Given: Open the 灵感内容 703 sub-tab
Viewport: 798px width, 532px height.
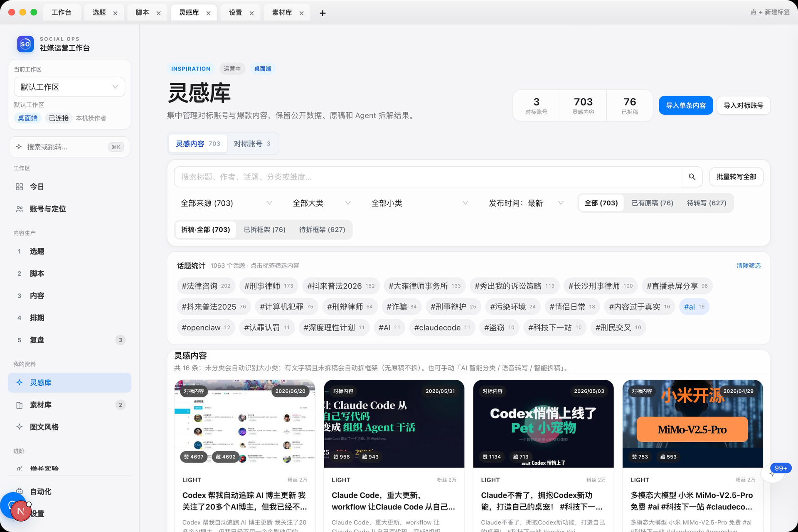Looking at the screenshot, I should pos(198,144).
